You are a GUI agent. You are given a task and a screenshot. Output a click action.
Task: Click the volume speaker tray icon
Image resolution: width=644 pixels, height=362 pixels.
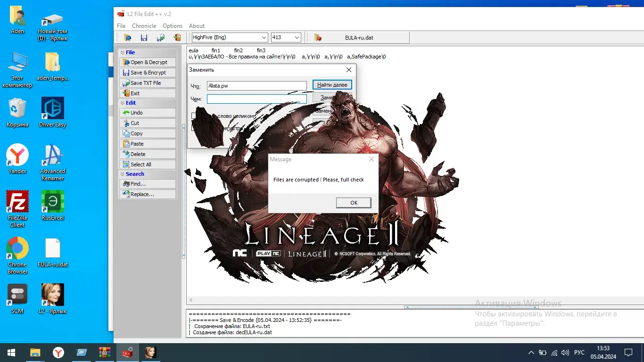point(565,353)
